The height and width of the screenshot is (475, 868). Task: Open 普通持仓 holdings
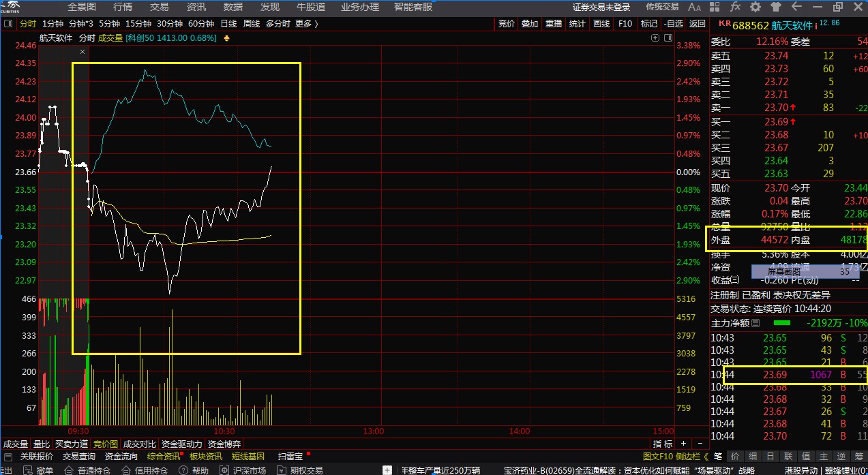87,470
